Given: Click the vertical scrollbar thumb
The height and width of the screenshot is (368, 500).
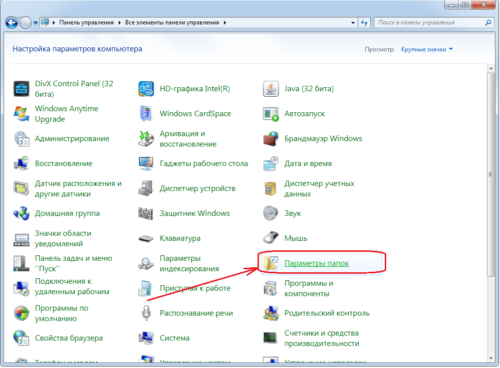Looking at the screenshot, I should [x=490, y=174].
